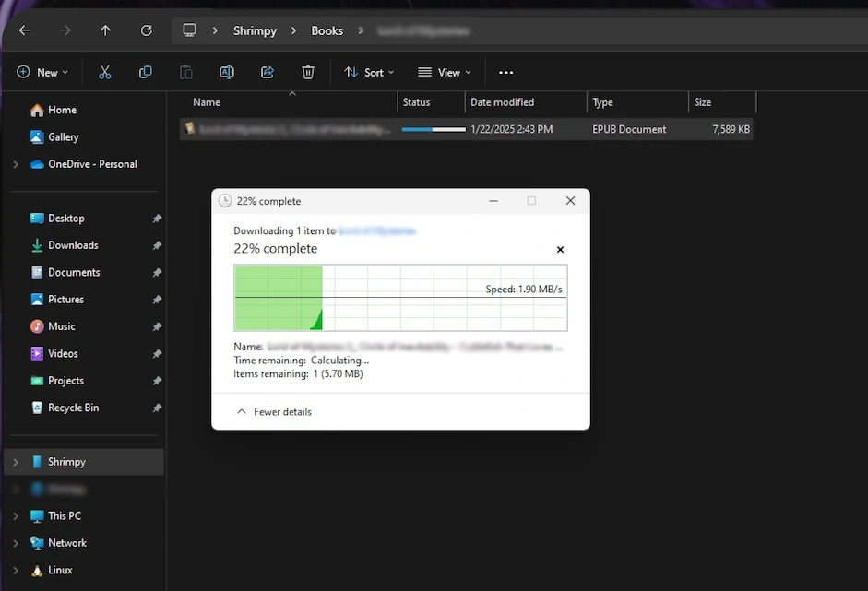Expand the Linux tree node

tap(16, 571)
